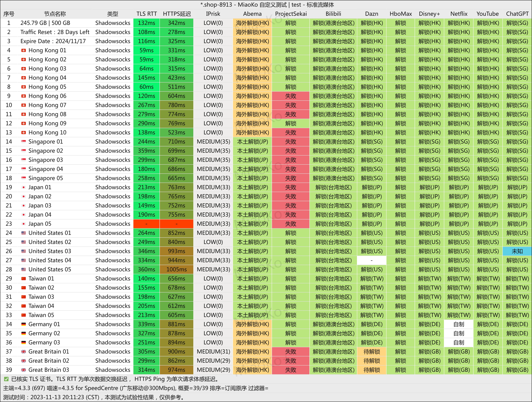Click the flag icon beside Germany 02
This screenshot has width=532, height=402.
[24, 333]
